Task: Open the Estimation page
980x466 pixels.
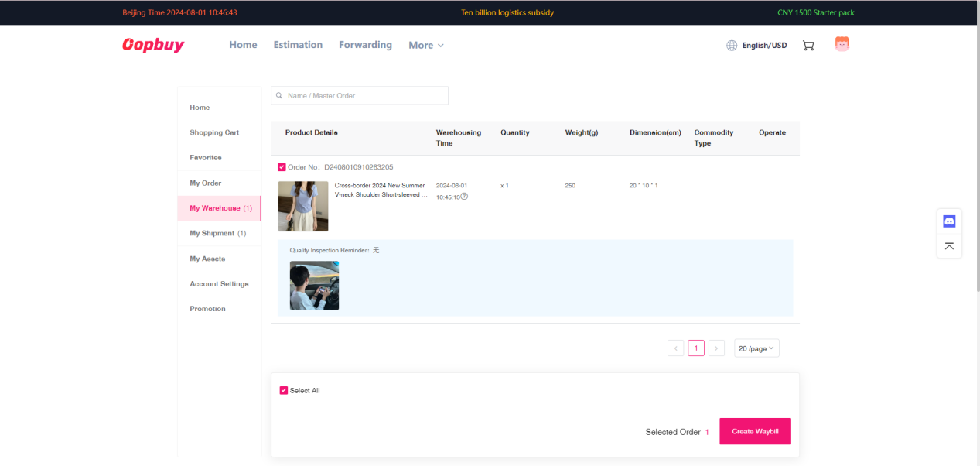Action: tap(298, 45)
